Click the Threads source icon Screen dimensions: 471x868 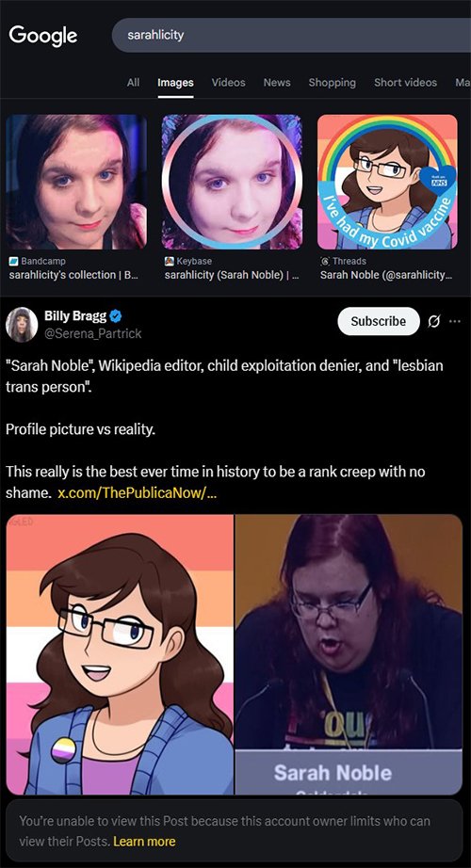pos(325,261)
